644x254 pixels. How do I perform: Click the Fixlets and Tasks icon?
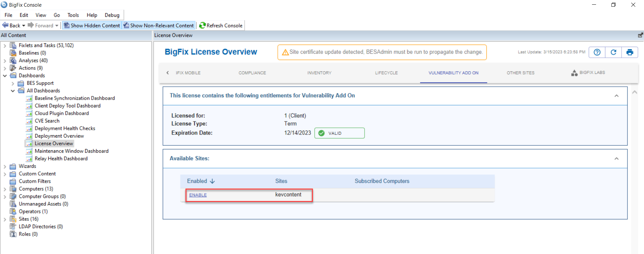point(13,45)
